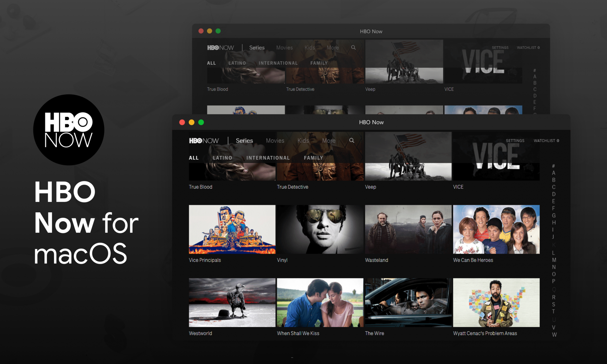Click the HBO NOW logo in front window

click(x=204, y=141)
